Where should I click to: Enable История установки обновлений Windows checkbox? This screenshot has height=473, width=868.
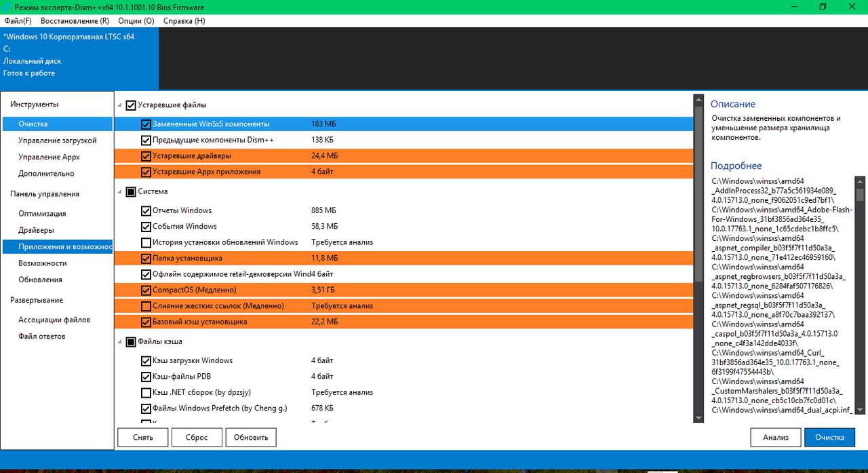(x=146, y=242)
